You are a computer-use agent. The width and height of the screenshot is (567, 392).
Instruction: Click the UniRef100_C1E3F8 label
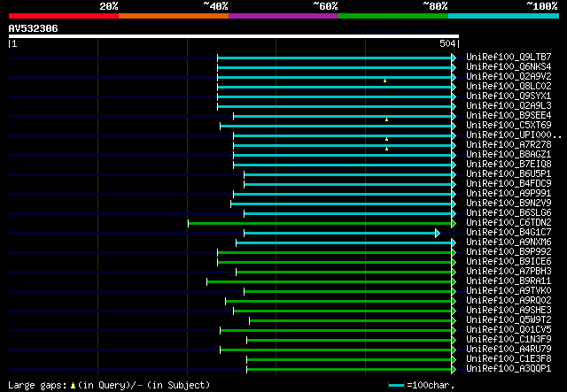[x=509, y=359]
